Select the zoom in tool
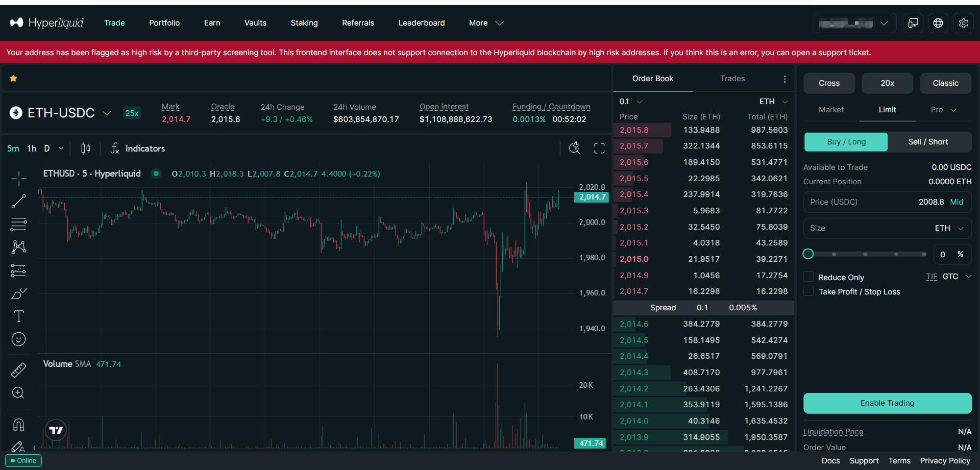The height and width of the screenshot is (470, 980). point(19,393)
